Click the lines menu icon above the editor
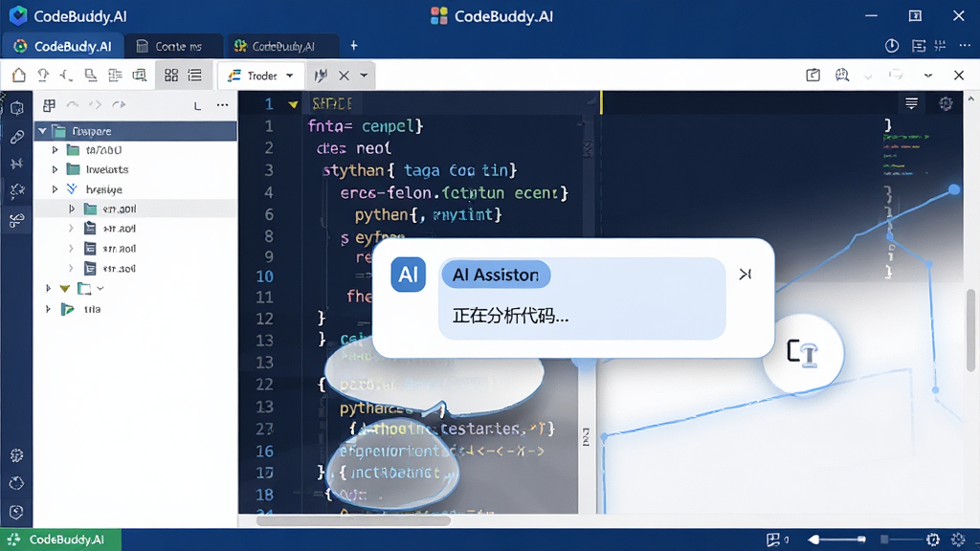The image size is (980, 551). click(912, 103)
